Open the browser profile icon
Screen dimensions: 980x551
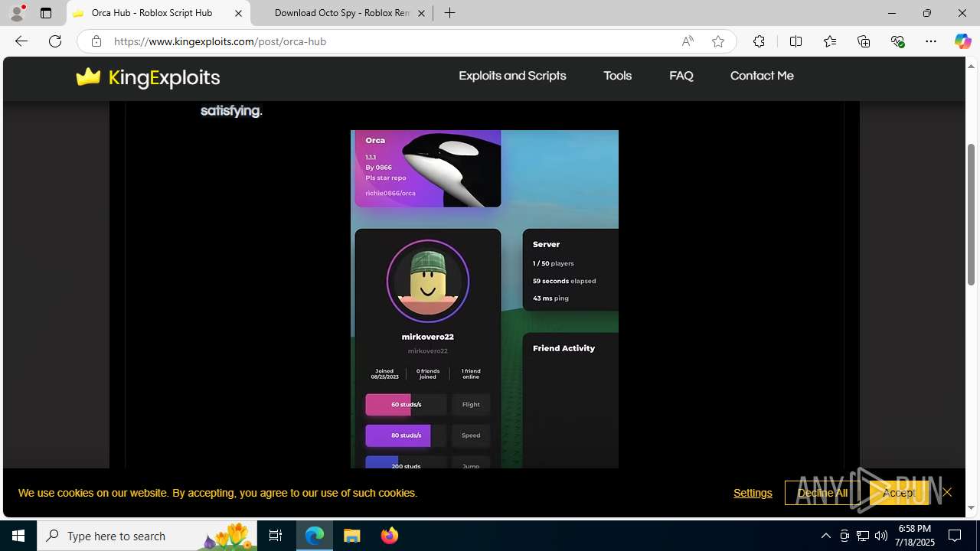click(17, 13)
